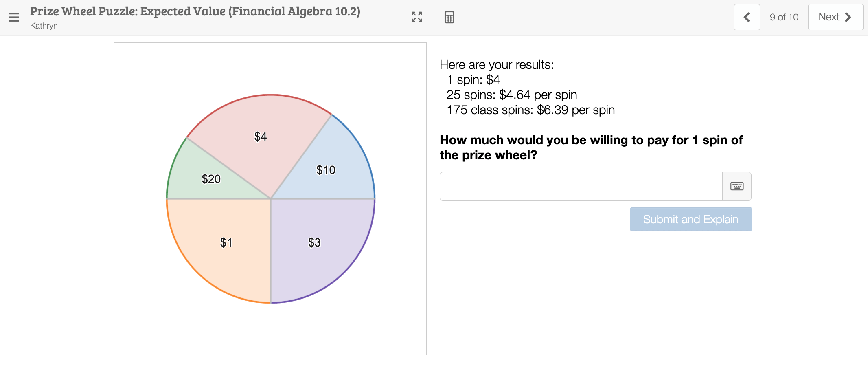Open the hamburger menu icon
This screenshot has height=381, width=868.
(x=14, y=17)
